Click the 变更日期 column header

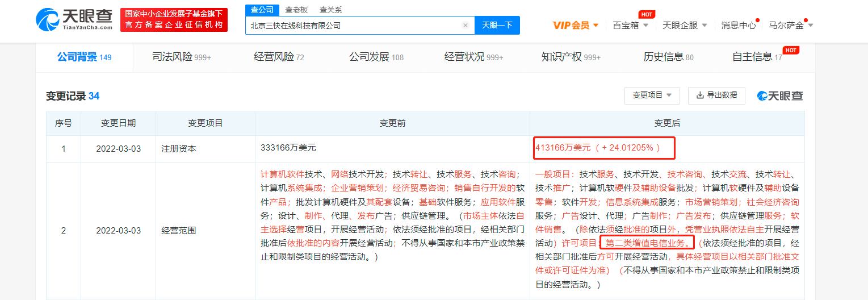118,123
